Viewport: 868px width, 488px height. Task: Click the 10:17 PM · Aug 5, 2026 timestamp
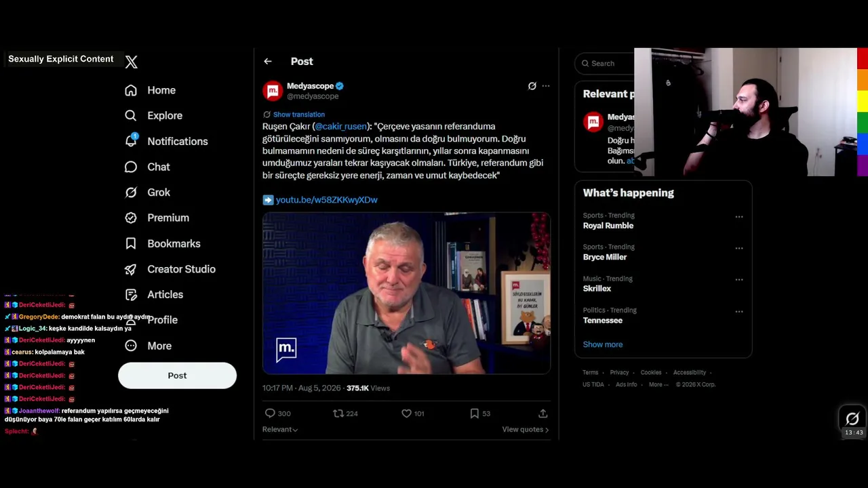(302, 388)
